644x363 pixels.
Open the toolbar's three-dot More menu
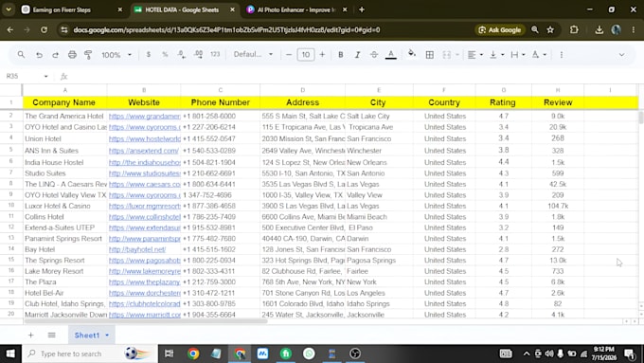tap(562, 55)
